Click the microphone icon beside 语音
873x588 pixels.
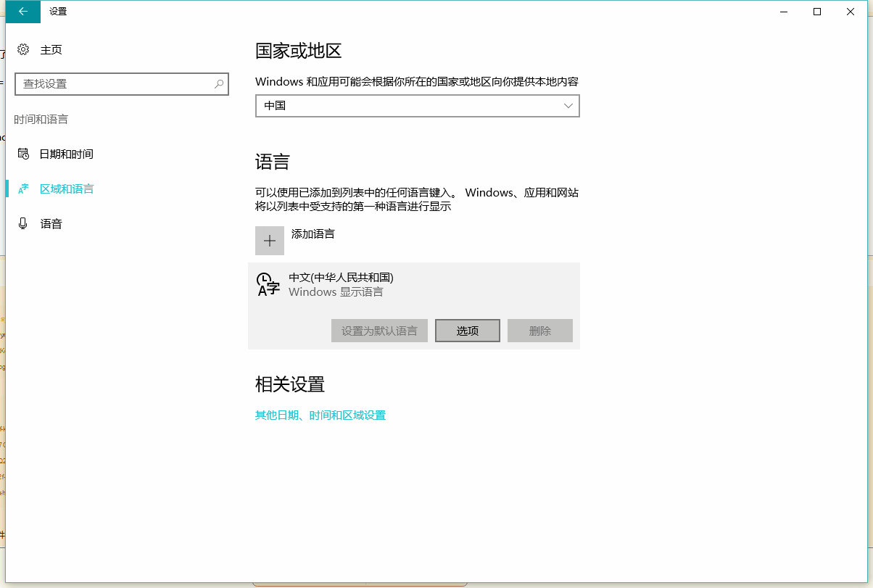tap(23, 224)
